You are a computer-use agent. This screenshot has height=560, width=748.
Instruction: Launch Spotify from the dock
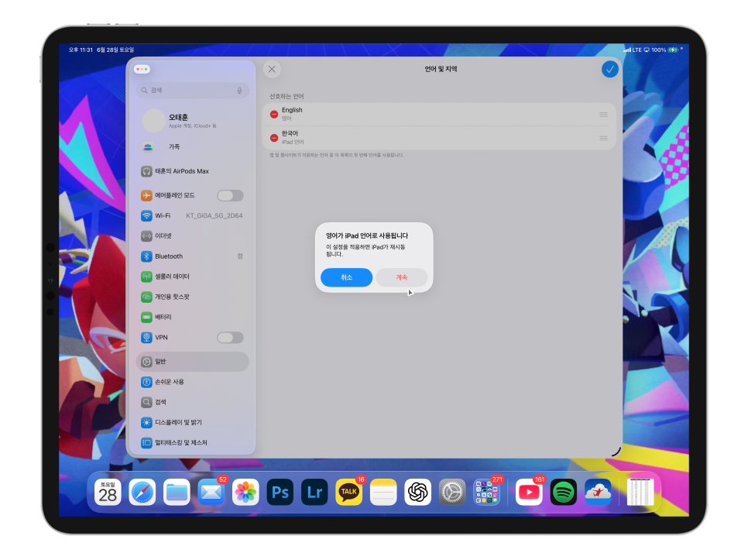[x=564, y=493]
